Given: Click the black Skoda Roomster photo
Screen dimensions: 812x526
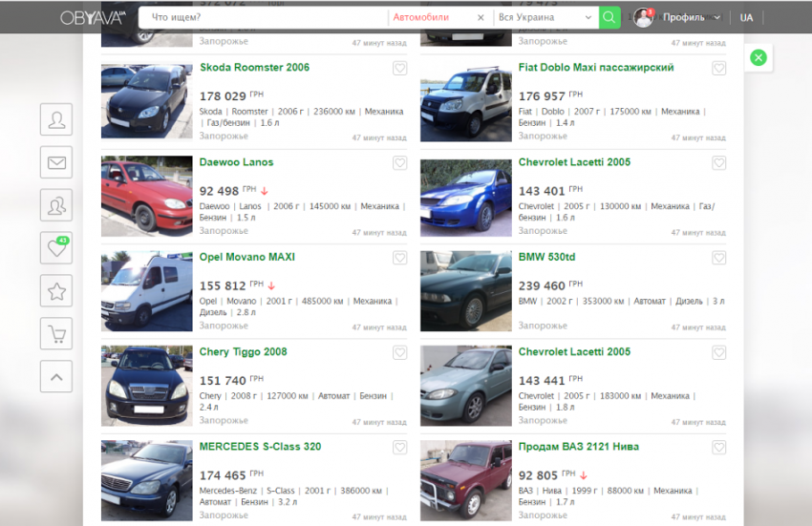Looking at the screenshot, I should [x=146, y=101].
